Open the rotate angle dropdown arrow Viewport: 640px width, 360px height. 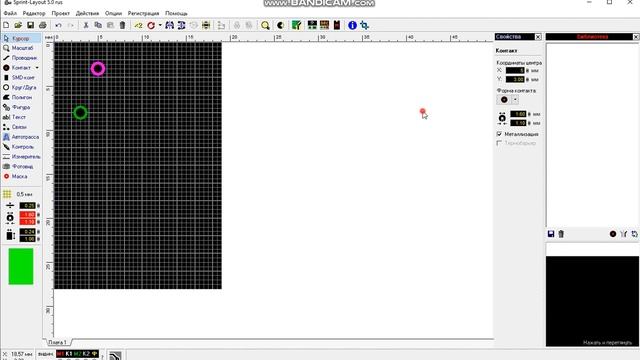point(160,25)
